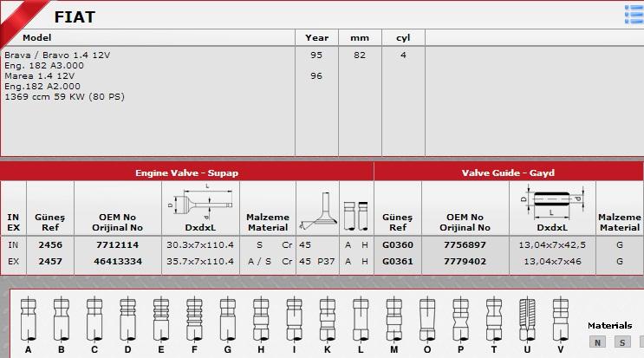Image resolution: width=644 pixels, height=358 pixels.
Task: Click the Brava / Bravo 1.4 12V line
Action: coord(57,55)
